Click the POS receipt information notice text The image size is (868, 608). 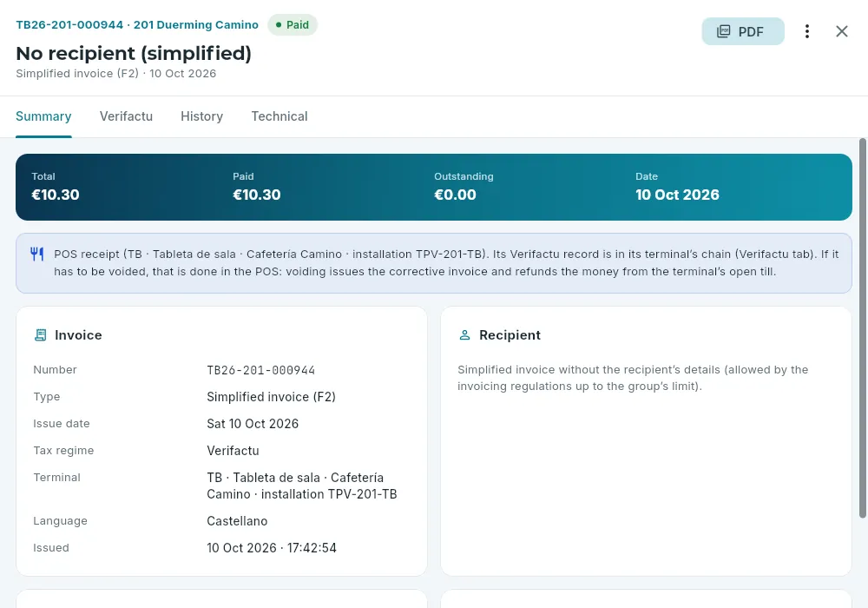pos(446,263)
